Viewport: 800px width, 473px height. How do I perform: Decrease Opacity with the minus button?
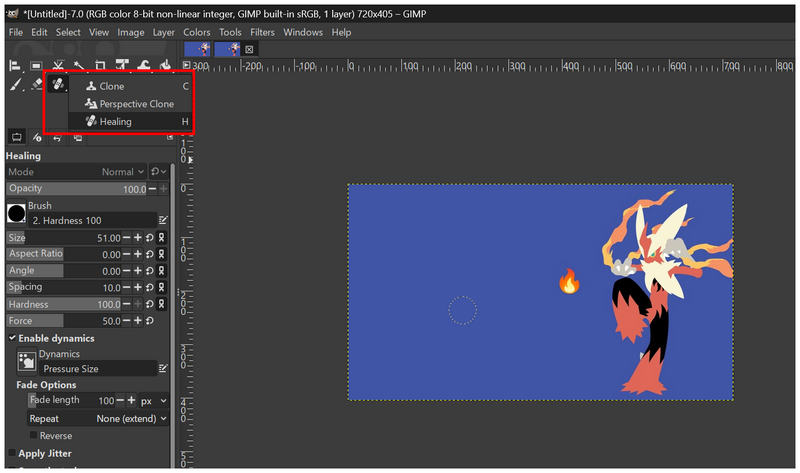(x=152, y=189)
